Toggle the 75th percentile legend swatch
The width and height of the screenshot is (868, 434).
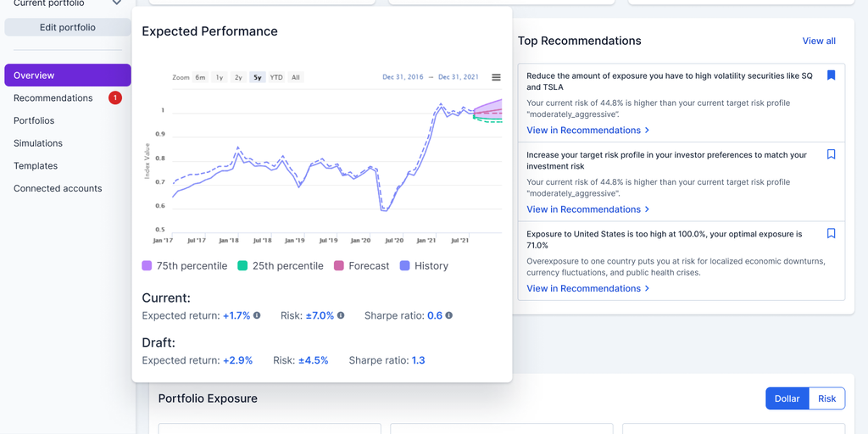[147, 266]
